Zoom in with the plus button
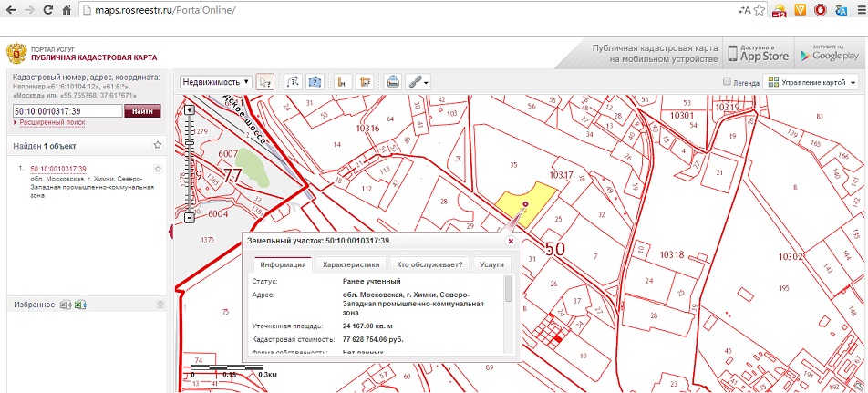 click(x=190, y=110)
